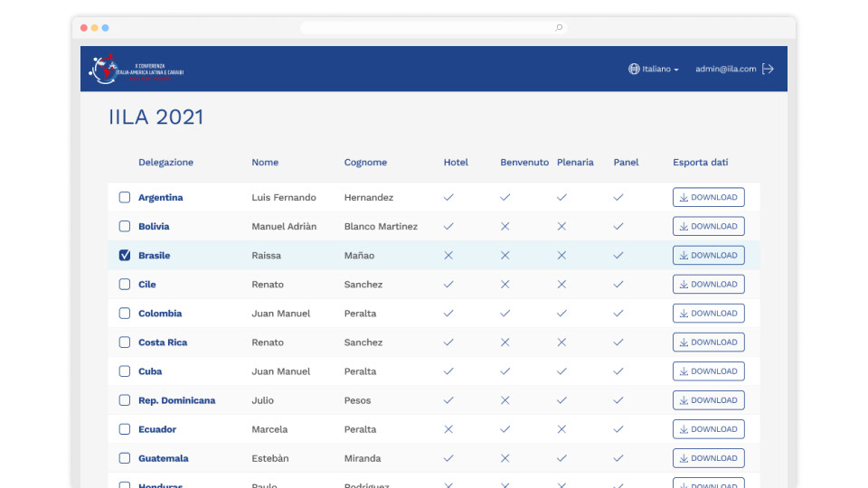Click the search magnifier in address bar
868x488 pixels.
point(559,28)
